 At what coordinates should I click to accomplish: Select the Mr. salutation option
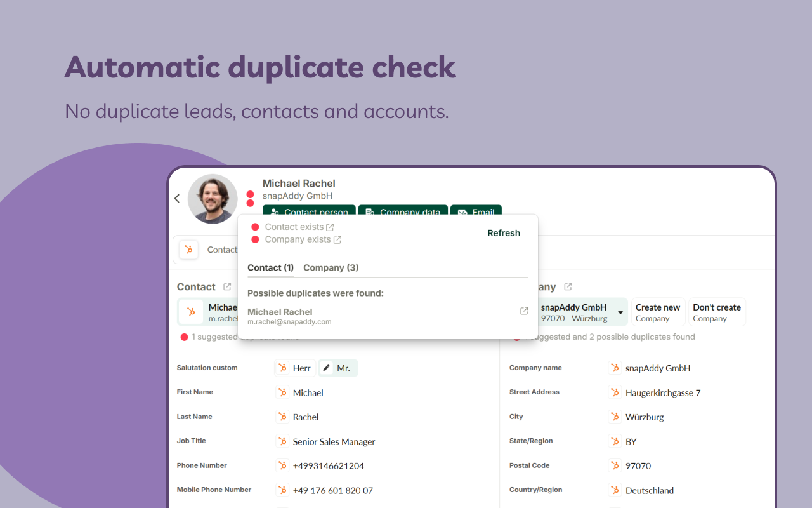coord(338,368)
